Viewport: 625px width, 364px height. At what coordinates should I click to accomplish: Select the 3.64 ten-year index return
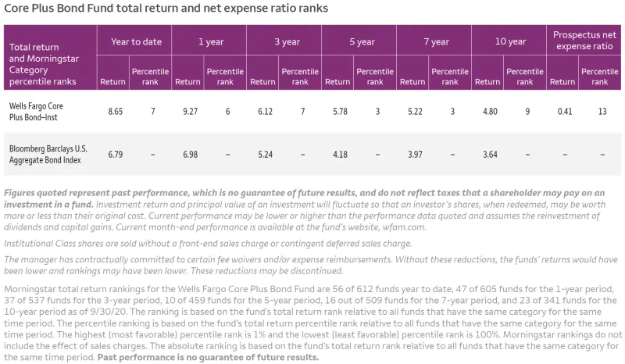(x=489, y=153)
